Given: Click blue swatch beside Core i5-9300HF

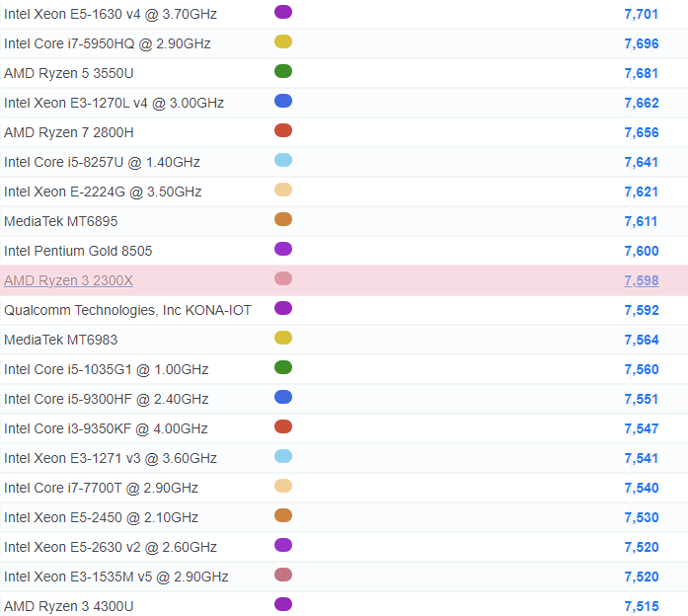Looking at the screenshot, I should pyautogui.click(x=283, y=397).
